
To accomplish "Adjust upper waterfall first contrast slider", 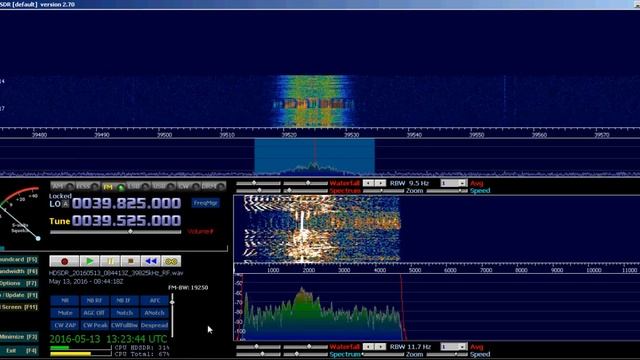I will [258, 183].
